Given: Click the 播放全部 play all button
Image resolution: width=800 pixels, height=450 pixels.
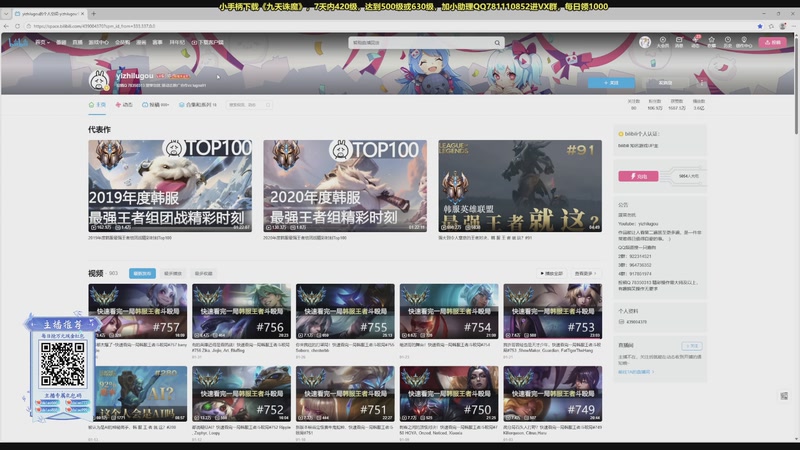Looking at the screenshot, I should [552, 273].
